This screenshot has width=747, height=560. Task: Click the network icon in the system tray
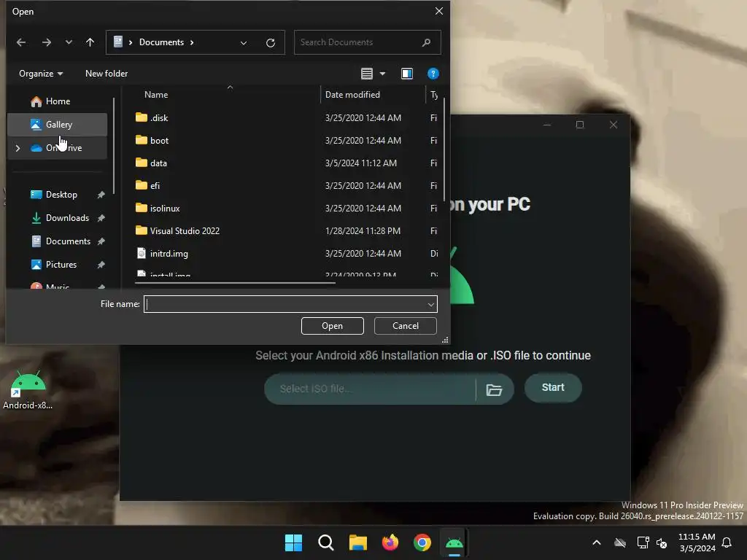click(x=643, y=542)
